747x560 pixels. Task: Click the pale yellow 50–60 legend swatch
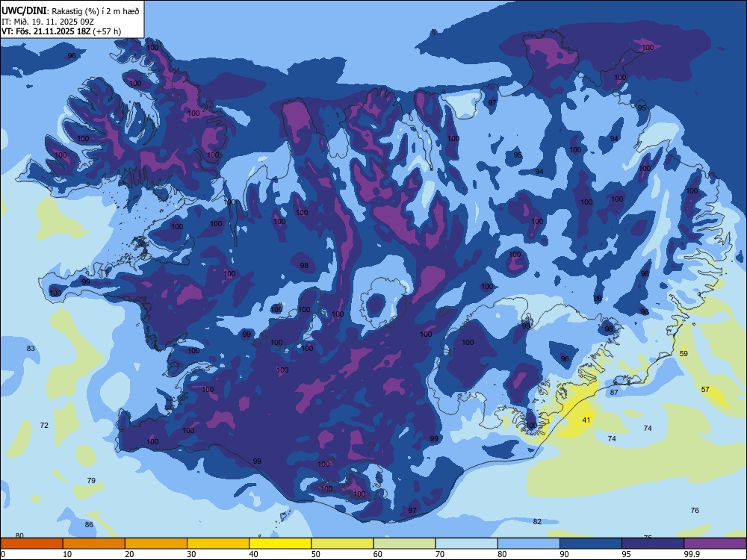coord(342,544)
